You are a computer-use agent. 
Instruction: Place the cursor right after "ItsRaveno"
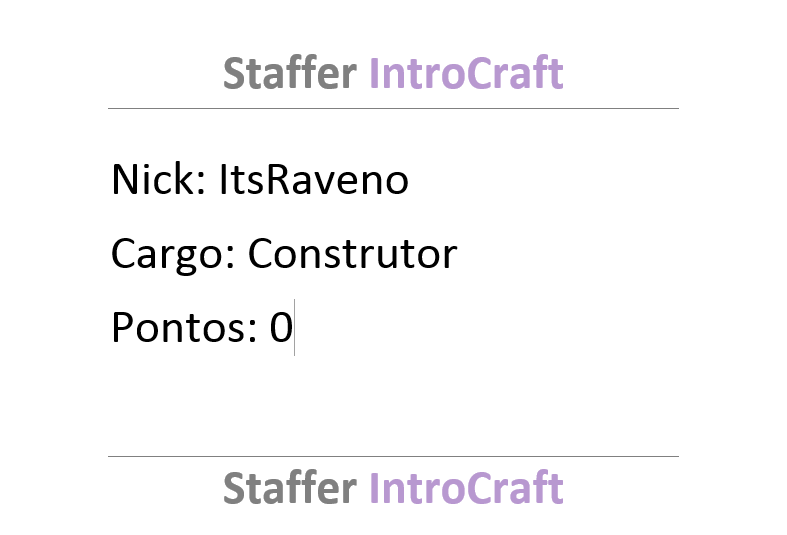click(x=411, y=180)
